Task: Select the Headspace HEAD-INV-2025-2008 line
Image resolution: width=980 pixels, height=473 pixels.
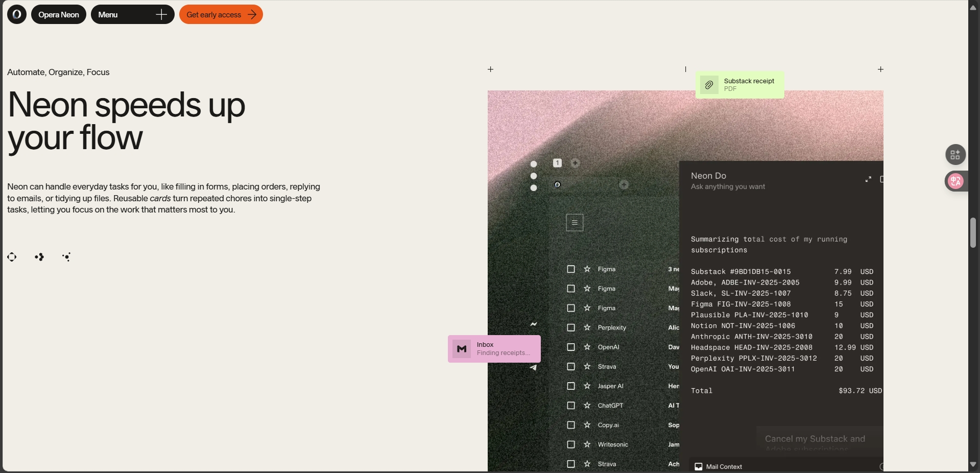Action: click(x=782, y=347)
